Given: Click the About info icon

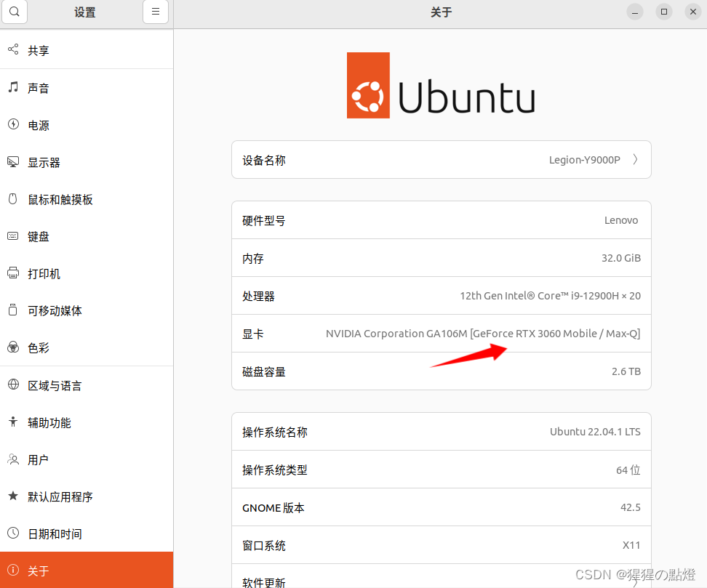Looking at the screenshot, I should coord(13,570).
